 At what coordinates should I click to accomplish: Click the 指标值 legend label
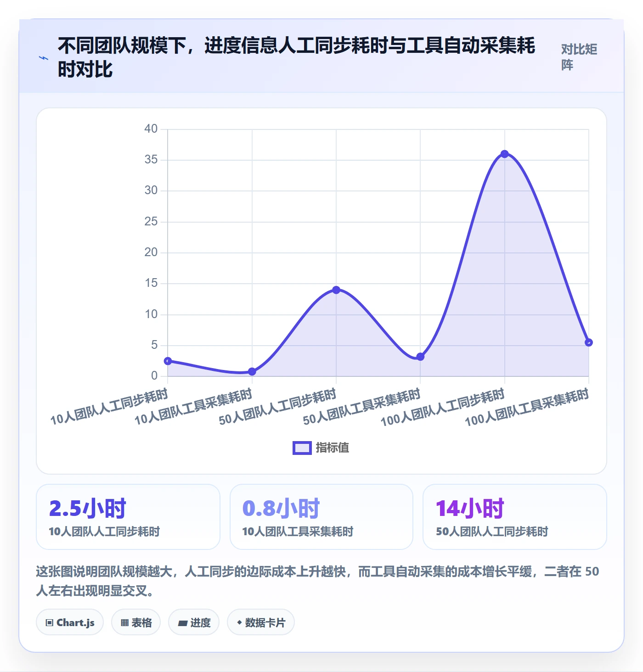click(x=333, y=448)
